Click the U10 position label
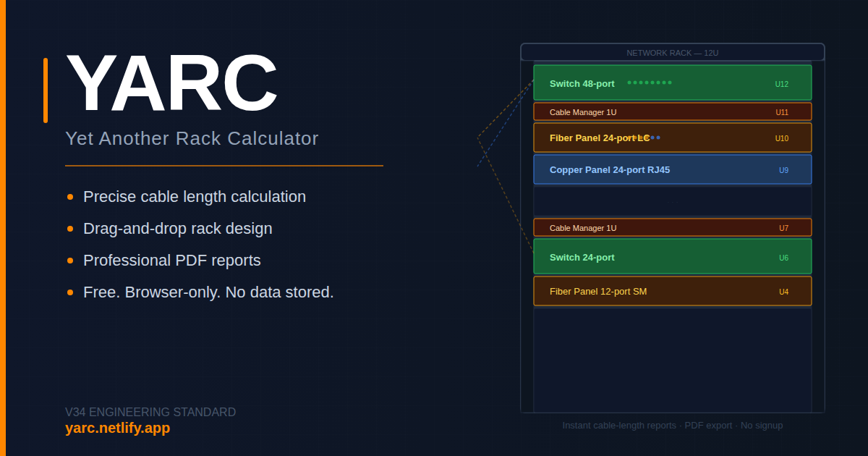868x456 pixels. (782, 138)
